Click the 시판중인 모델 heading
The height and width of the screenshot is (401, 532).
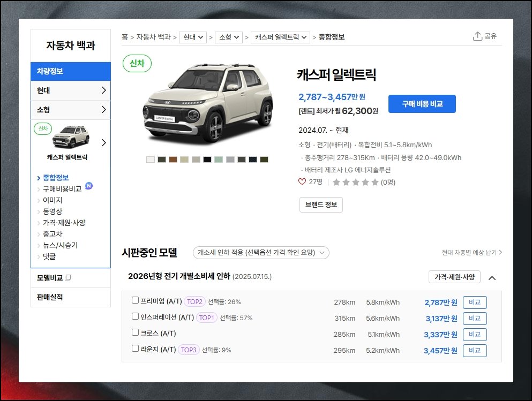(149, 253)
